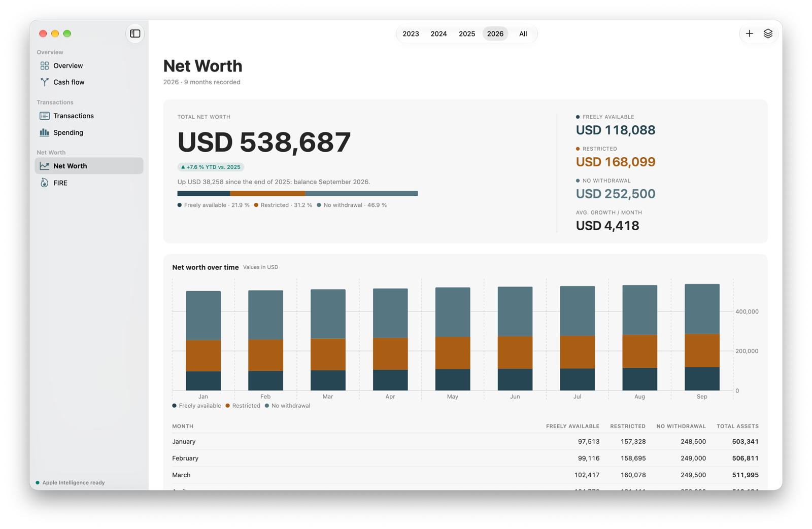This screenshot has height=529, width=812.
Task: Select the 2023 year tab
Action: pos(411,34)
